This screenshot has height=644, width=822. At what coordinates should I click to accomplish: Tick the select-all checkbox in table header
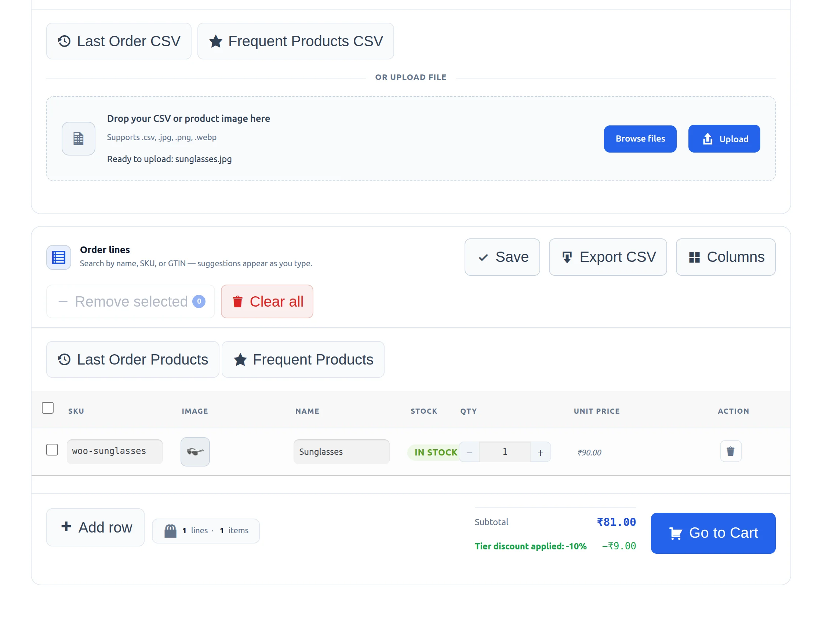(48, 408)
